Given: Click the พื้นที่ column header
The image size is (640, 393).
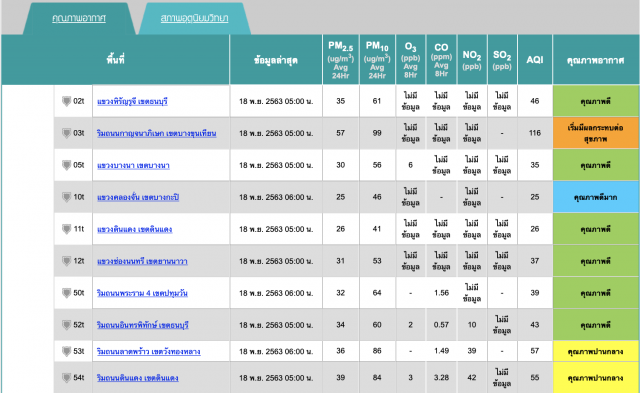Looking at the screenshot, I should point(115,60).
